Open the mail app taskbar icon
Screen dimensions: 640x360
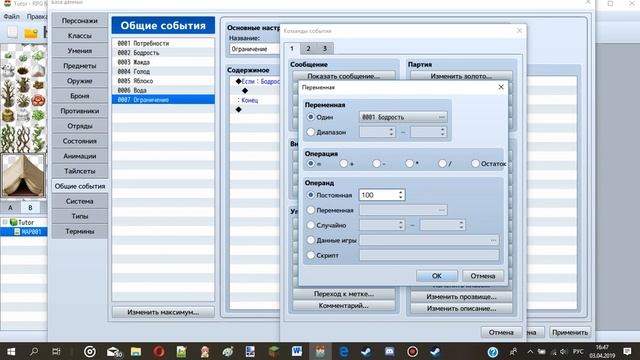coord(113,351)
